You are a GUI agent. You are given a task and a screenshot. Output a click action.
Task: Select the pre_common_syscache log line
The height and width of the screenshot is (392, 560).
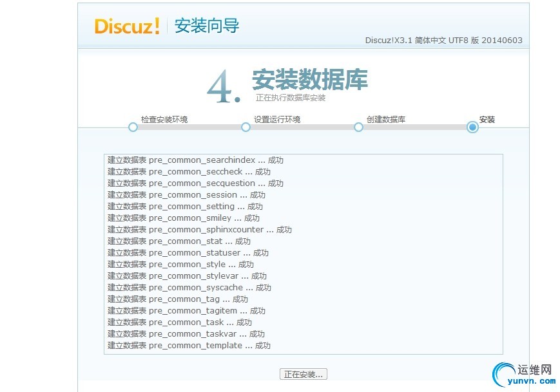click(x=189, y=288)
